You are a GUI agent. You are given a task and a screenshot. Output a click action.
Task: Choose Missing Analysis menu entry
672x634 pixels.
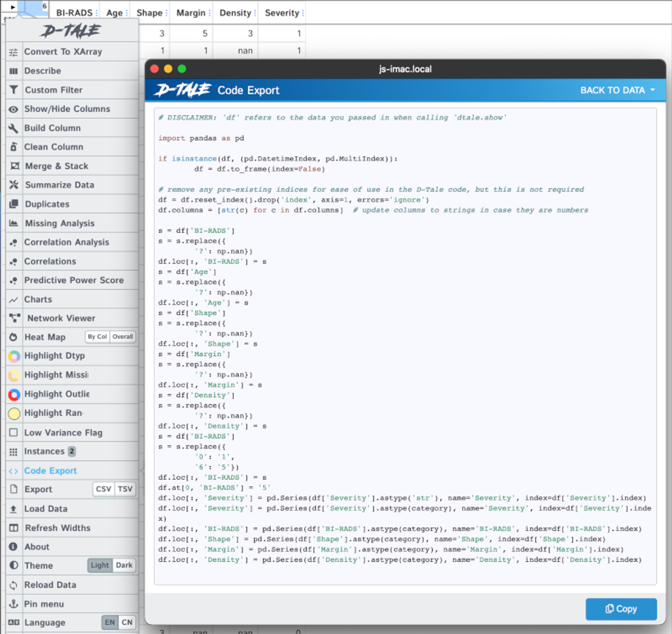pos(72,223)
